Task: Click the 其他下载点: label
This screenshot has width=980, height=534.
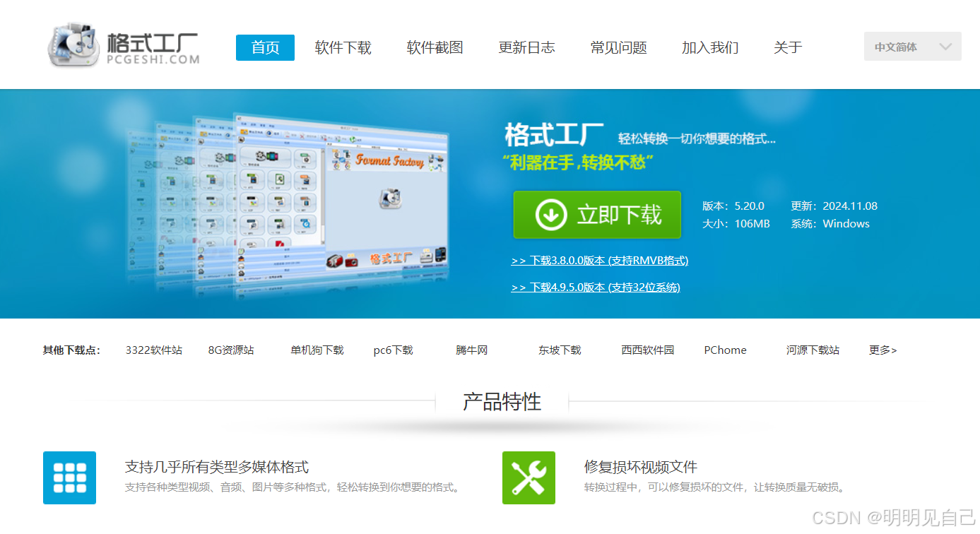Action: 71,350
